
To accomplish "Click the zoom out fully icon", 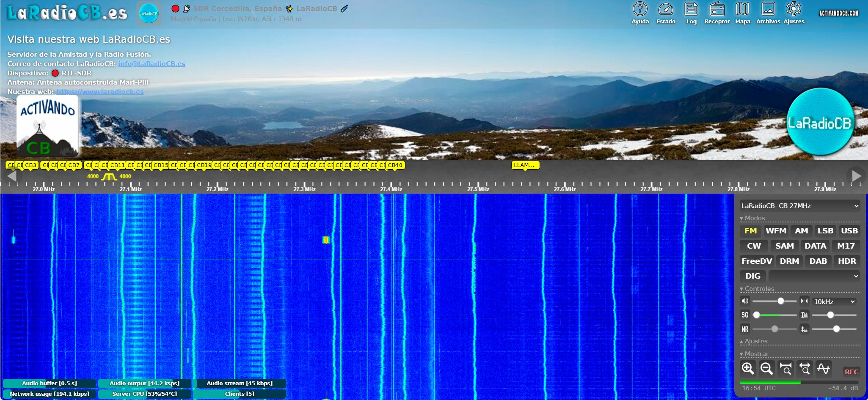I will coord(805,369).
